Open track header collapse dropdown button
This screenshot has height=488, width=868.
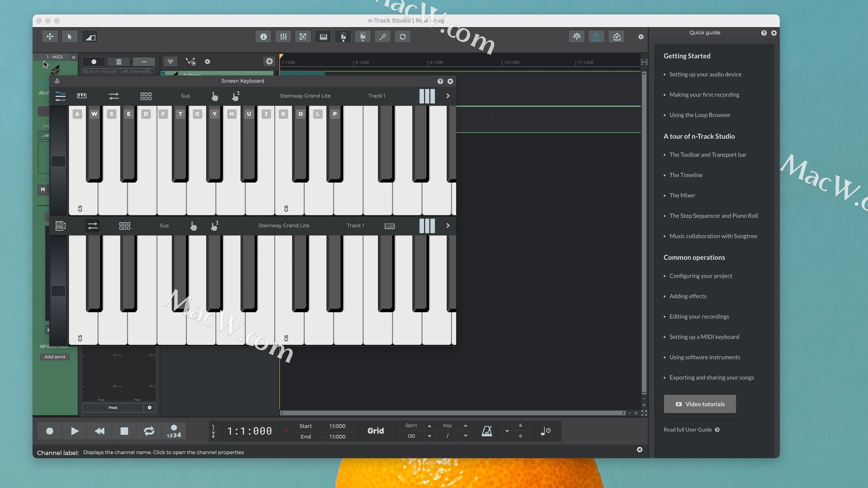pyautogui.click(x=170, y=61)
